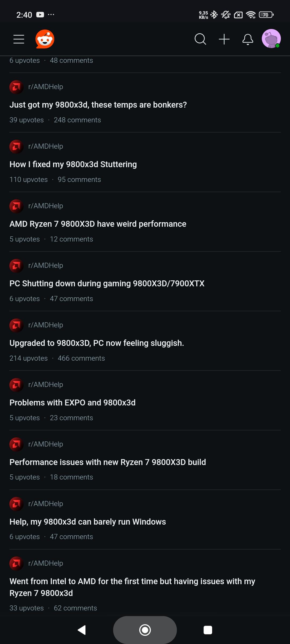This screenshot has width=290, height=644.
Task: Tap r/AMDHelp icon above the Stuttering post
Action: coord(16,147)
